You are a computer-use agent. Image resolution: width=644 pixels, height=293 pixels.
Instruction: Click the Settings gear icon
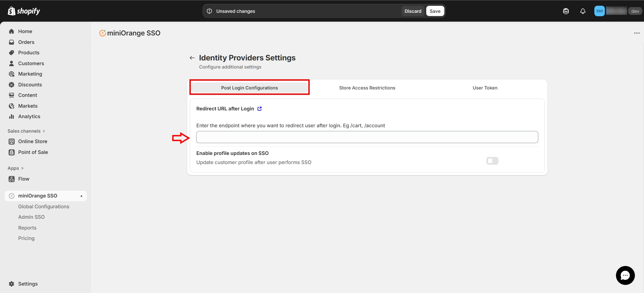(x=11, y=284)
